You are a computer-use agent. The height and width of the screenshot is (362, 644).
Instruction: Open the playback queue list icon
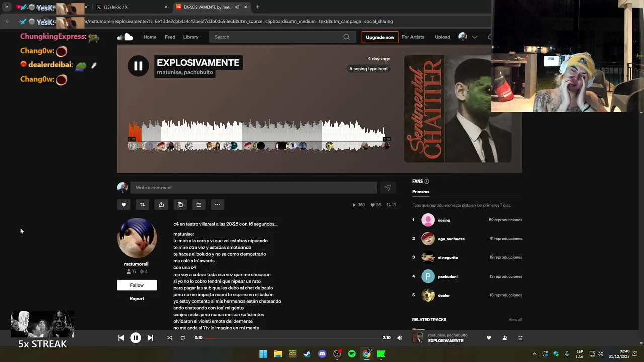coord(520,338)
